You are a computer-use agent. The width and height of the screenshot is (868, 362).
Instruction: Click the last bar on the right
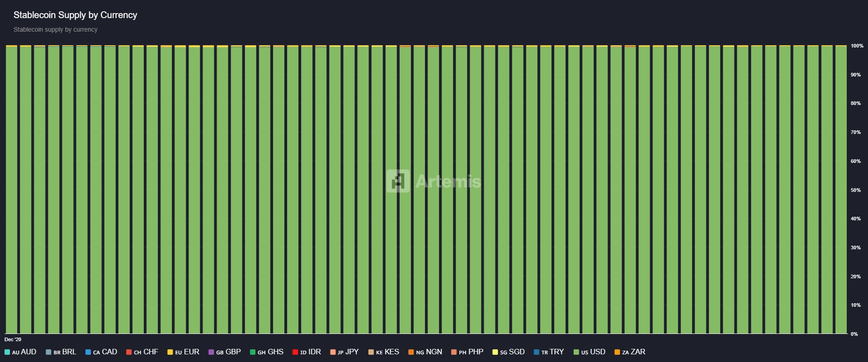pyautogui.click(x=841, y=190)
